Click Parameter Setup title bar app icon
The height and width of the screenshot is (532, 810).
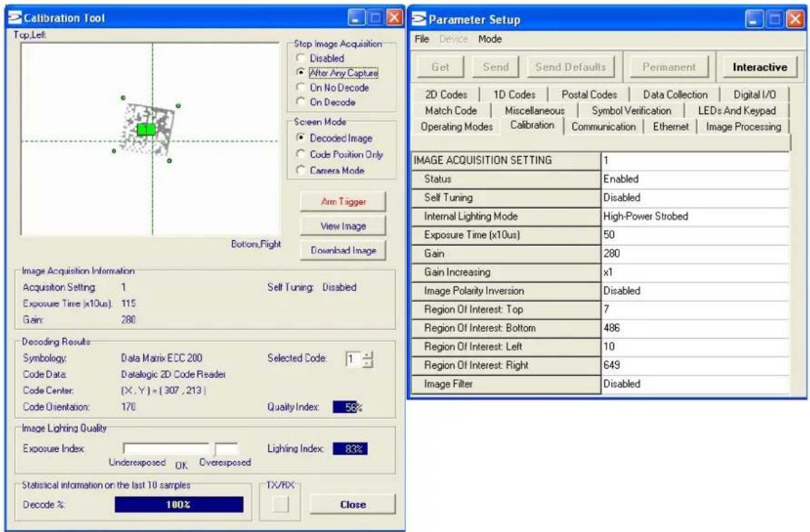(419, 19)
